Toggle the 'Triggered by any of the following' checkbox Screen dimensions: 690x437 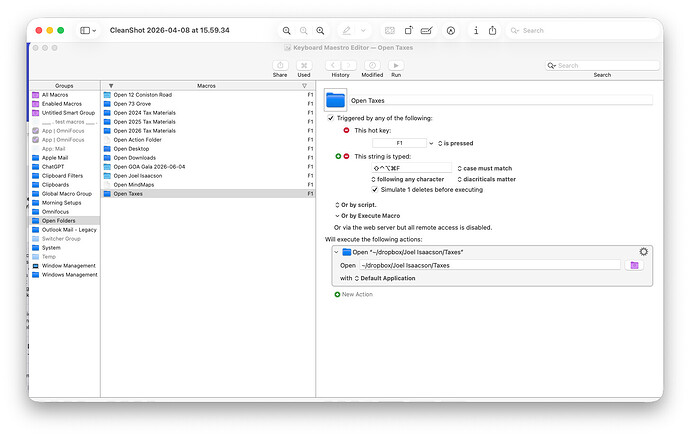coord(331,118)
